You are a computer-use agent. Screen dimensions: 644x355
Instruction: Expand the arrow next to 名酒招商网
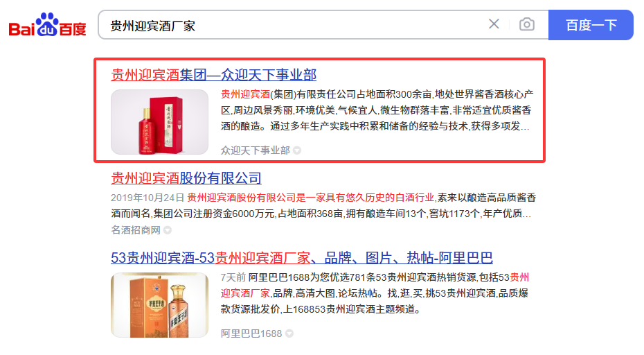168,230
